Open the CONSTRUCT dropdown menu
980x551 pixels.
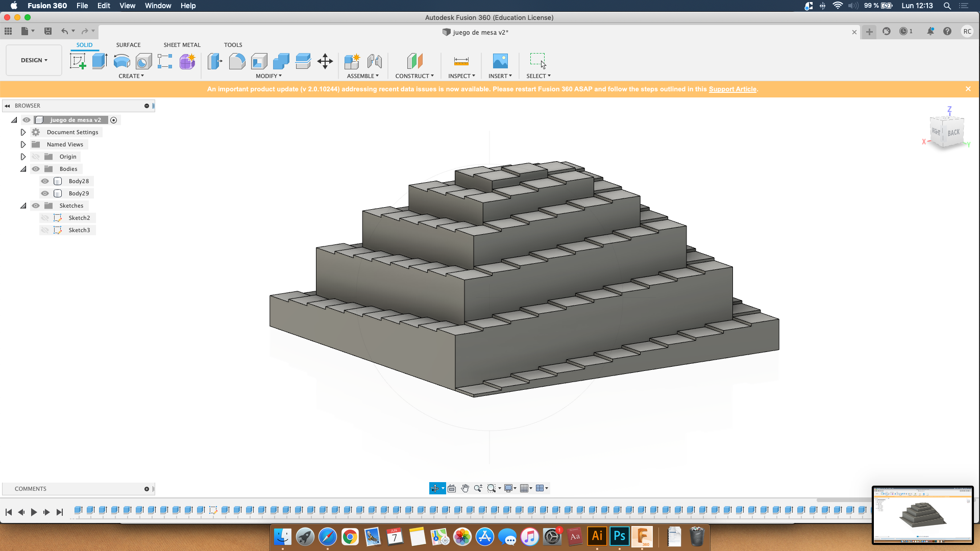(x=414, y=76)
